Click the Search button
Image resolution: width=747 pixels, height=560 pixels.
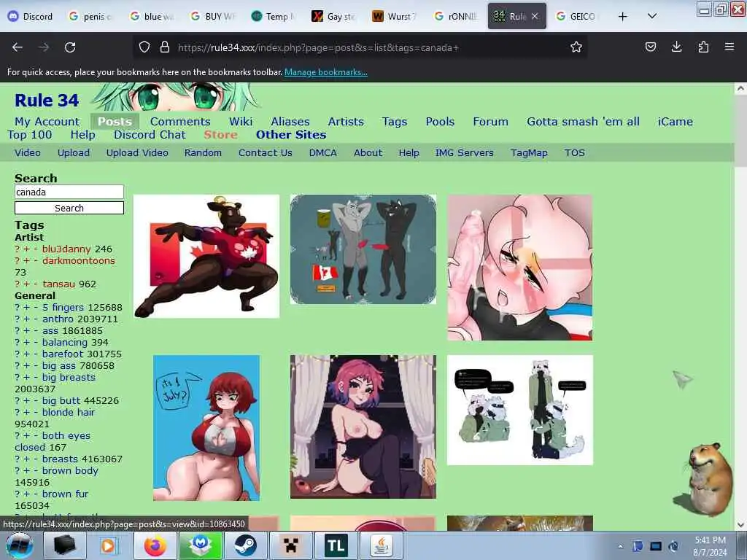(x=69, y=208)
